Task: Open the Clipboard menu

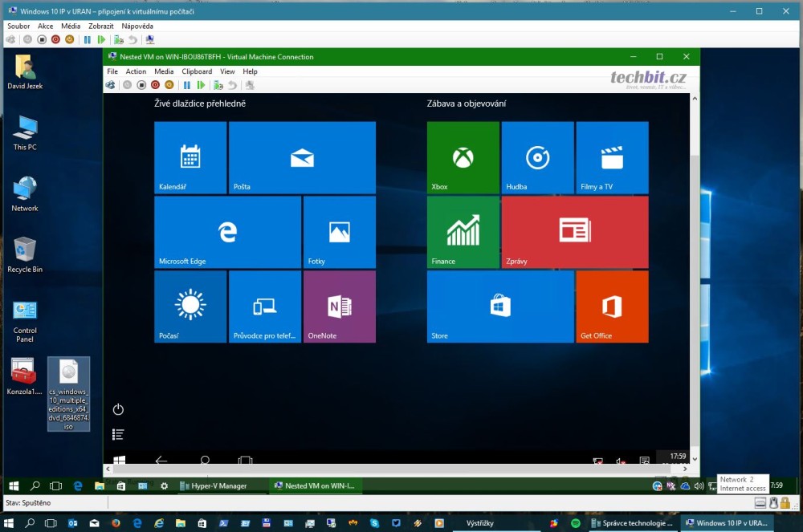Action: [x=197, y=71]
